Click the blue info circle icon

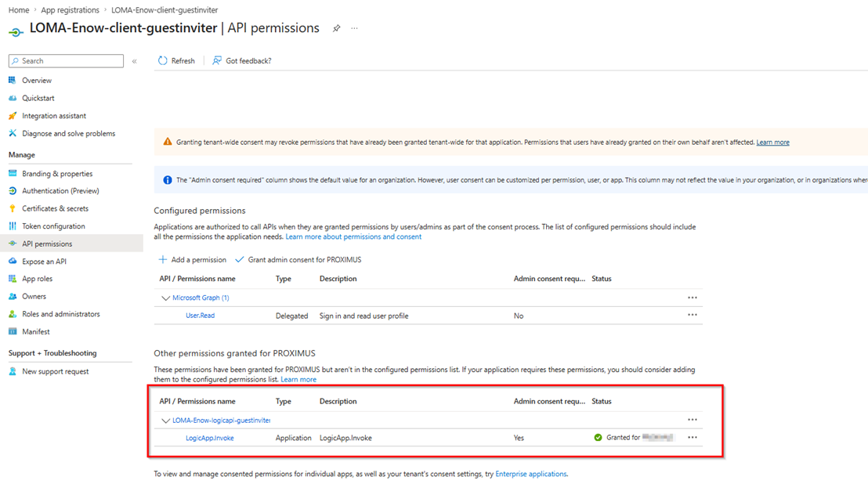167,180
